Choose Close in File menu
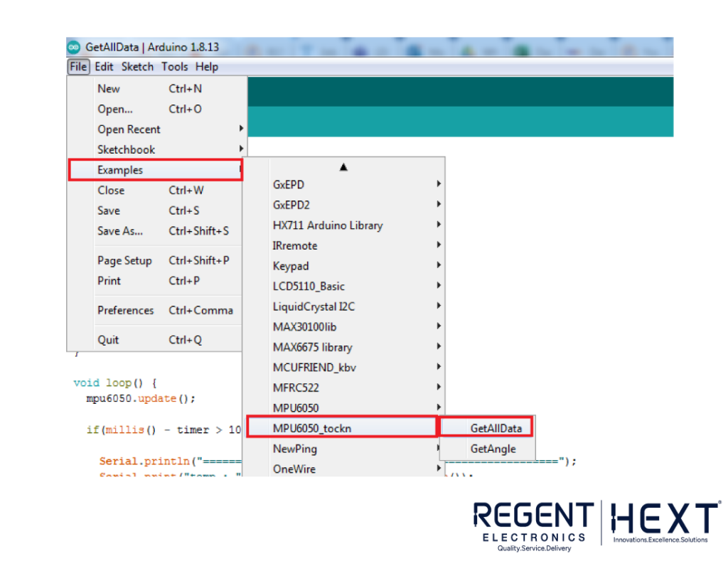This screenshot has width=728, height=566. [156, 191]
